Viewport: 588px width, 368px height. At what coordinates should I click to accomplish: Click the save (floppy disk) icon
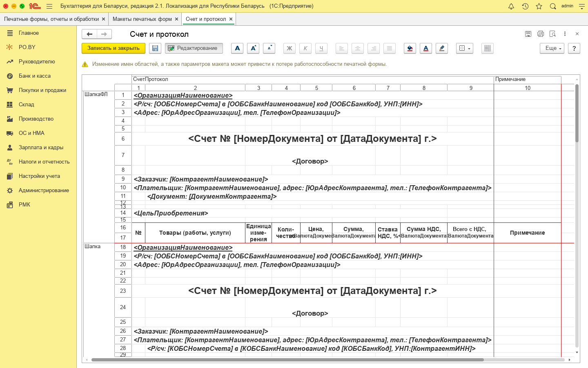pos(155,48)
